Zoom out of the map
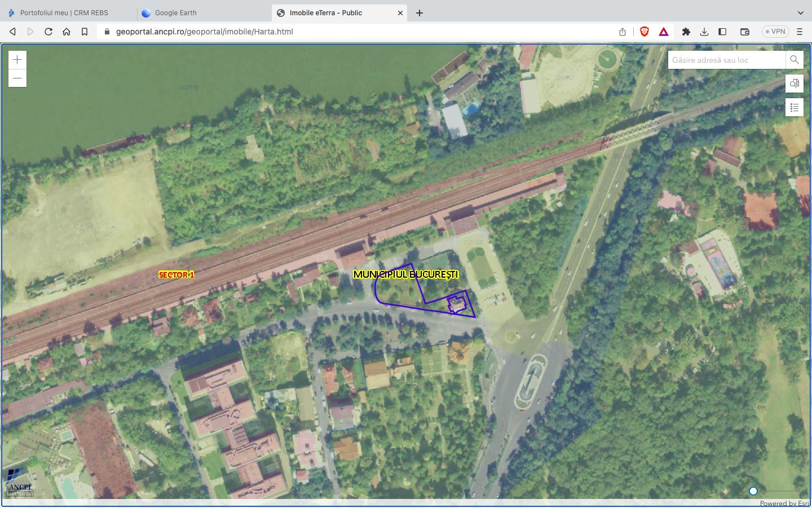This screenshot has height=508, width=812. pyautogui.click(x=17, y=78)
